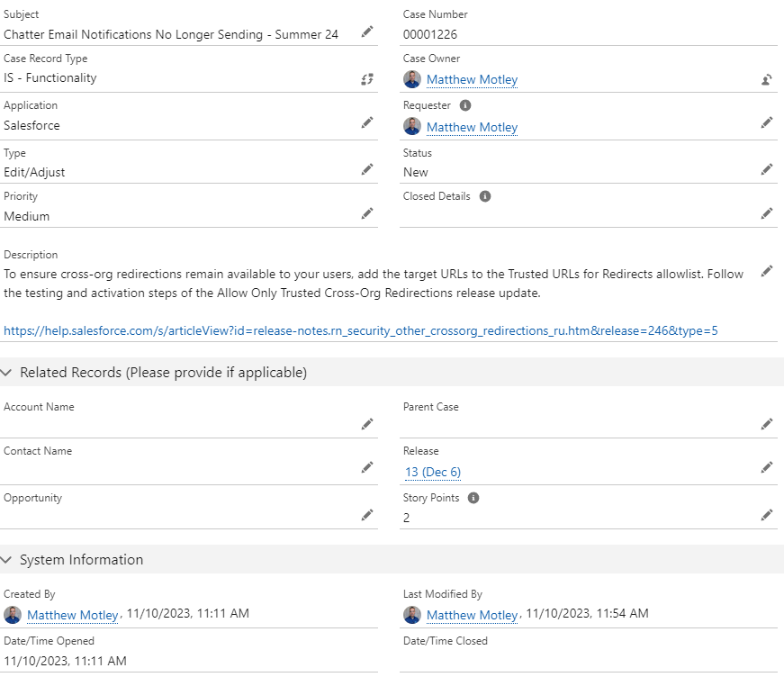Screen dimensions: 784x677
Task: Click Created By user avatar thumbnail
Action: pyautogui.click(x=13, y=615)
